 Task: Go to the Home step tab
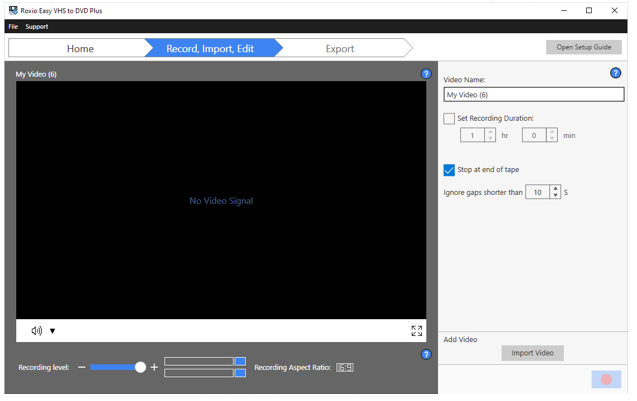[x=80, y=49]
